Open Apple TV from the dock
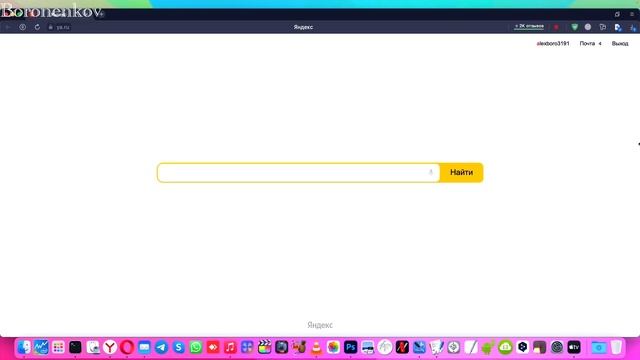This screenshot has height=360, width=640. click(574, 347)
